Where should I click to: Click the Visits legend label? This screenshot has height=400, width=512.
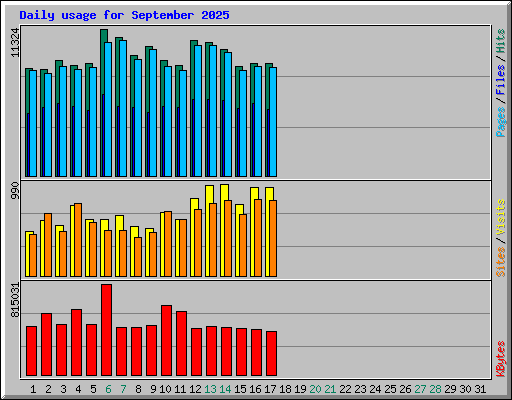(500, 217)
